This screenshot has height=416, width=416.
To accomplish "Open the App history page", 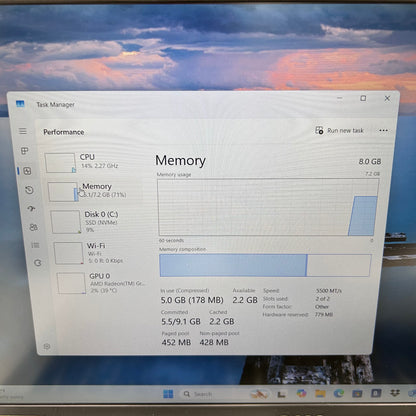I will [x=29, y=190].
